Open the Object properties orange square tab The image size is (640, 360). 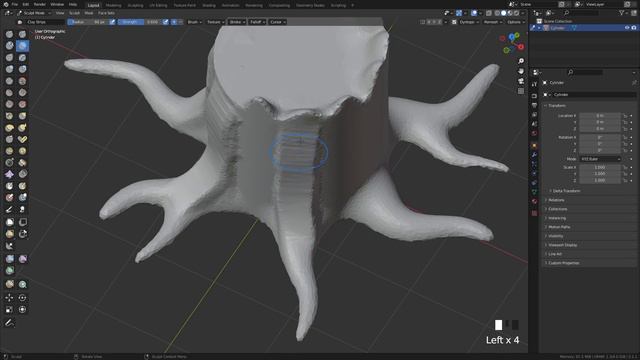click(534, 145)
